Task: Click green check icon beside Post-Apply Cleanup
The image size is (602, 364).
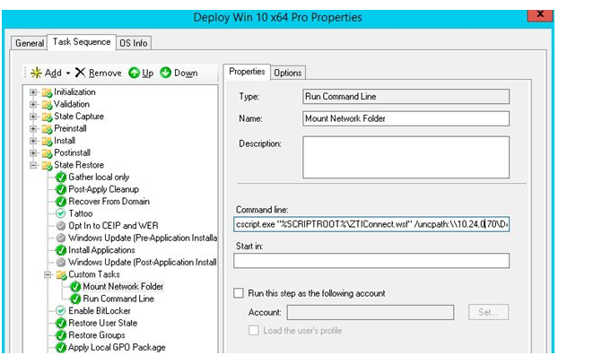Action: tap(61, 189)
